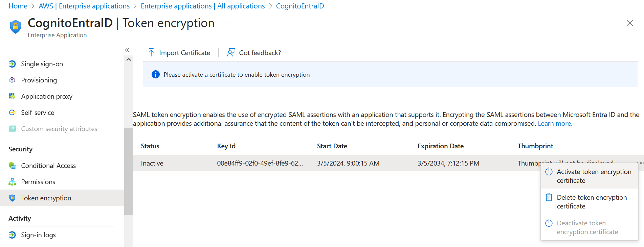Image resolution: width=644 pixels, height=247 pixels.
Task: Click the Application proxy grid icon
Action: point(12,96)
